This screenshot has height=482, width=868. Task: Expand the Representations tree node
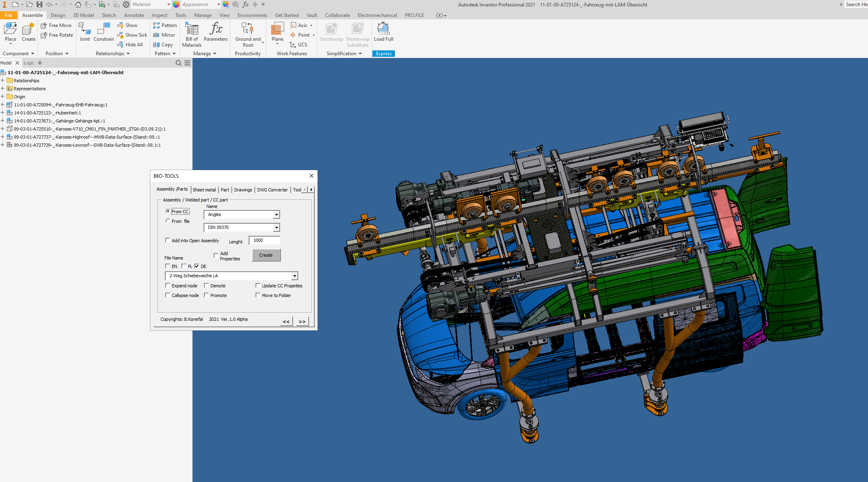pyautogui.click(x=2, y=89)
